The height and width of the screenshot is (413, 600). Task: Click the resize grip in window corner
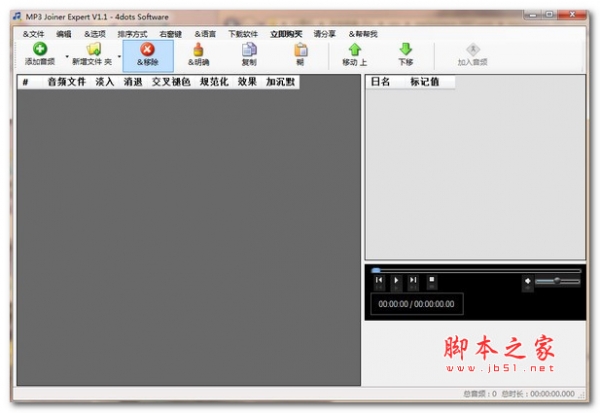pyautogui.click(x=582, y=395)
